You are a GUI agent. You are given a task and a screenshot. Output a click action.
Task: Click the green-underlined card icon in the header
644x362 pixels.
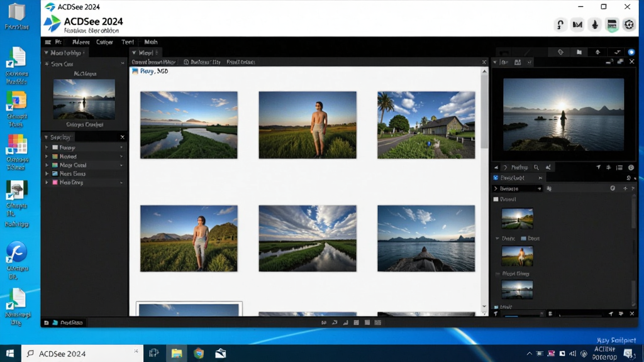coord(612,25)
